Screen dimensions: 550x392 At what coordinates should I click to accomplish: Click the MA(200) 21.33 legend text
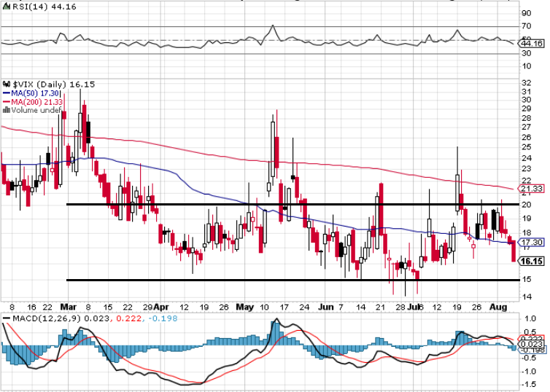[34, 102]
